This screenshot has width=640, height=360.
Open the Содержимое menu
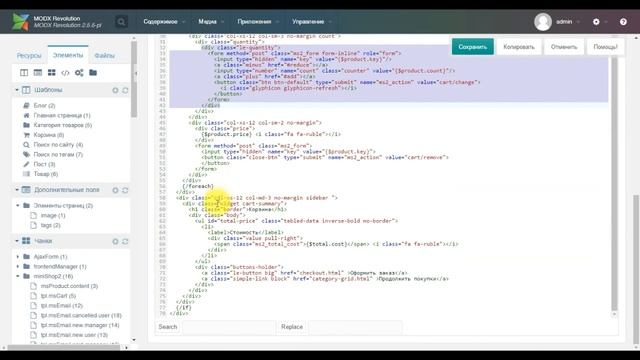tap(164, 22)
